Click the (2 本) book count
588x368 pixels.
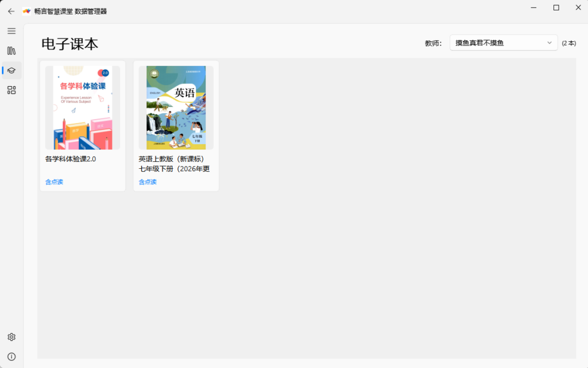[568, 43]
